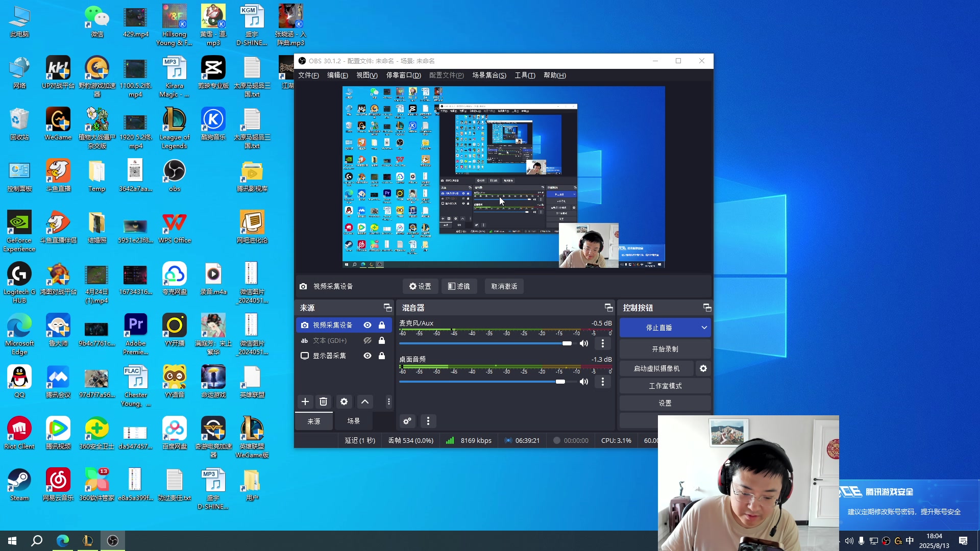Click 启动虚拟摄像机 button
This screenshot has width=980, height=551.
tap(657, 368)
